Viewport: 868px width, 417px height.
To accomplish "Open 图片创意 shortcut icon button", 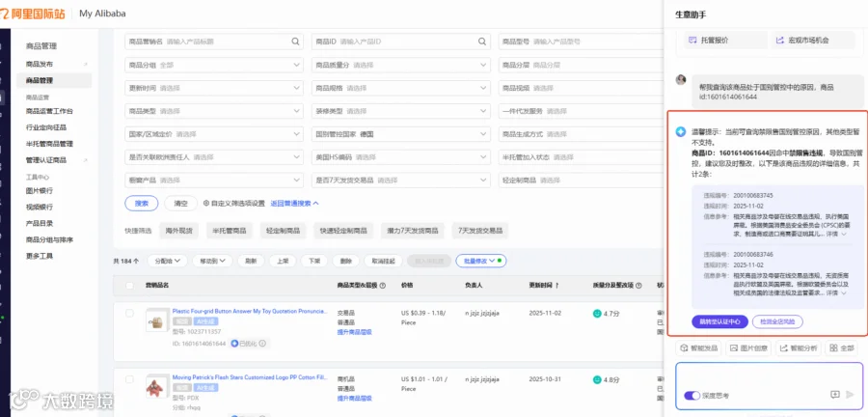I will [x=748, y=348].
